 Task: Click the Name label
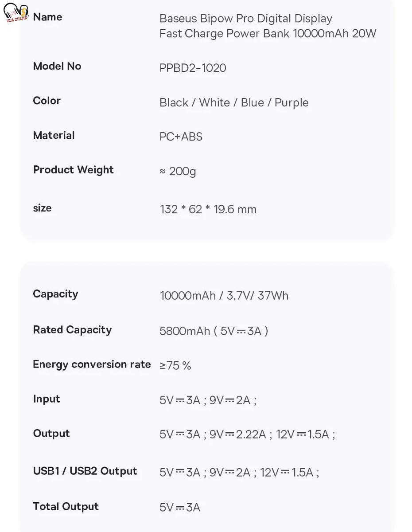tap(47, 17)
